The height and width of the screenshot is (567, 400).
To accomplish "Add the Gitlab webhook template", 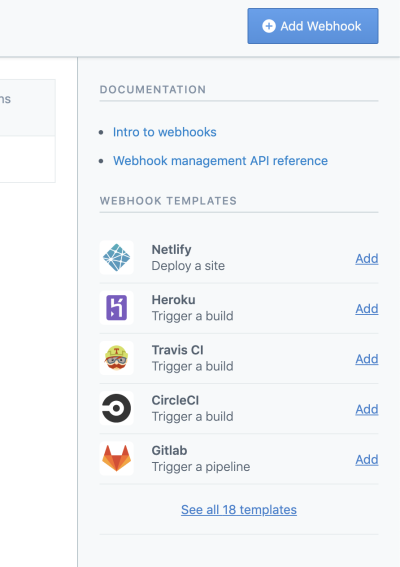I will (x=367, y=460).
